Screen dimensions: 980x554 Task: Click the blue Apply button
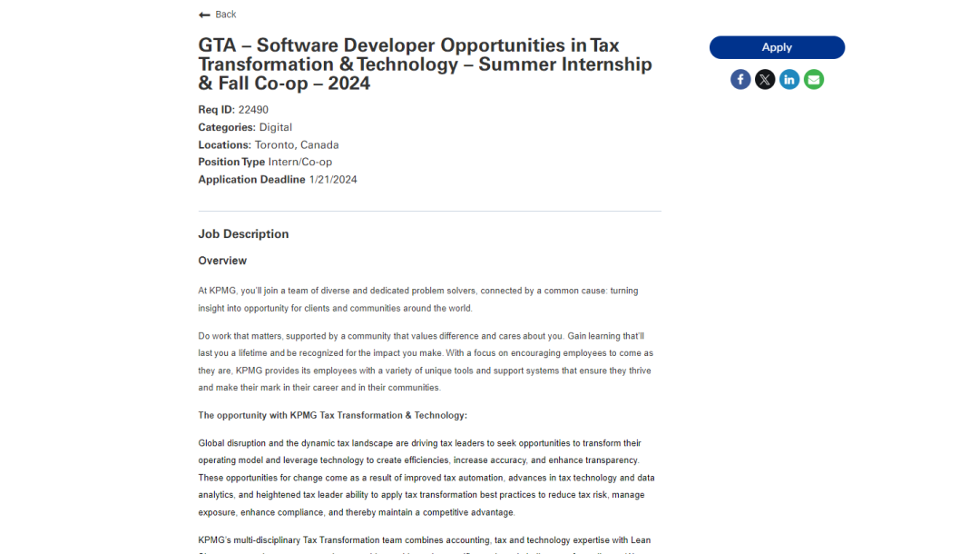coord(776,47)
